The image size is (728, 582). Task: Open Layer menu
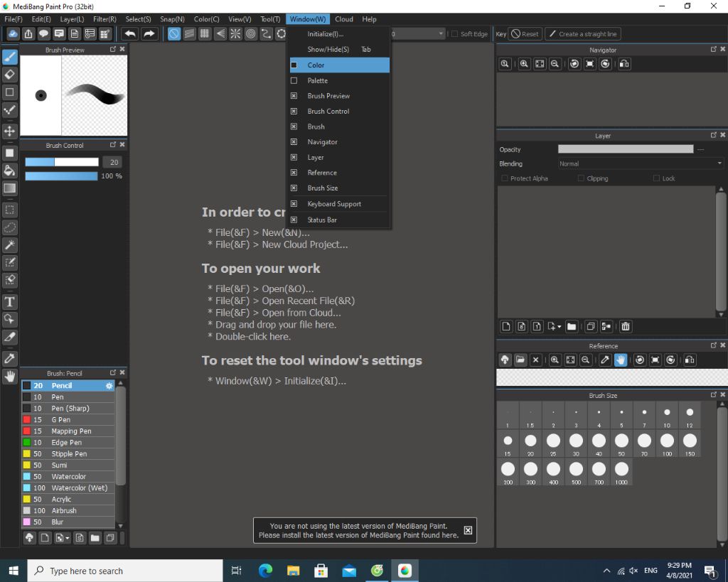(x=72, y=19)
